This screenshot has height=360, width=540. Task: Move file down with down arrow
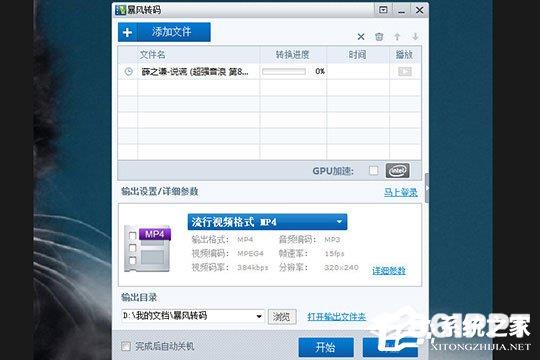(415, 37)
